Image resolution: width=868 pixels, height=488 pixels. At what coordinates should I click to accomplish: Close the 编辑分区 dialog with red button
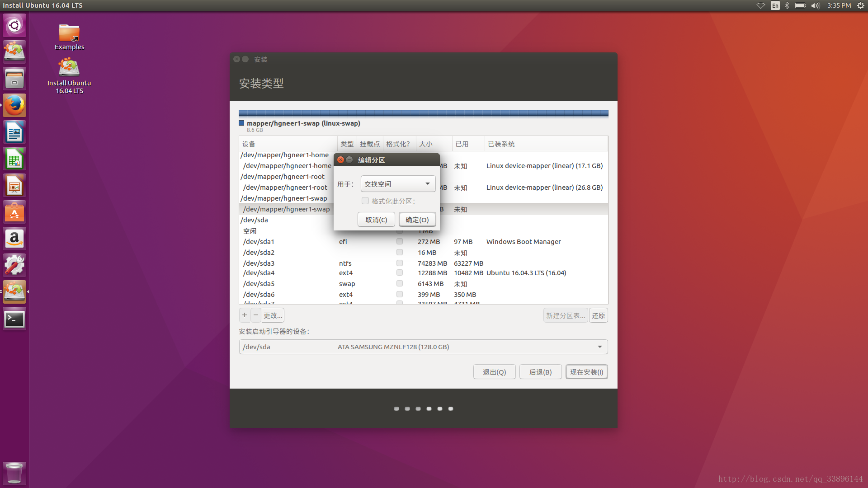[x=341, y=160]
